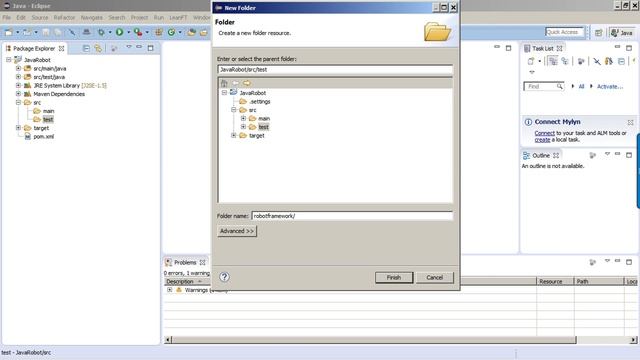
Task: Select the main folder in Package Explorer
Action: (48, 111)
